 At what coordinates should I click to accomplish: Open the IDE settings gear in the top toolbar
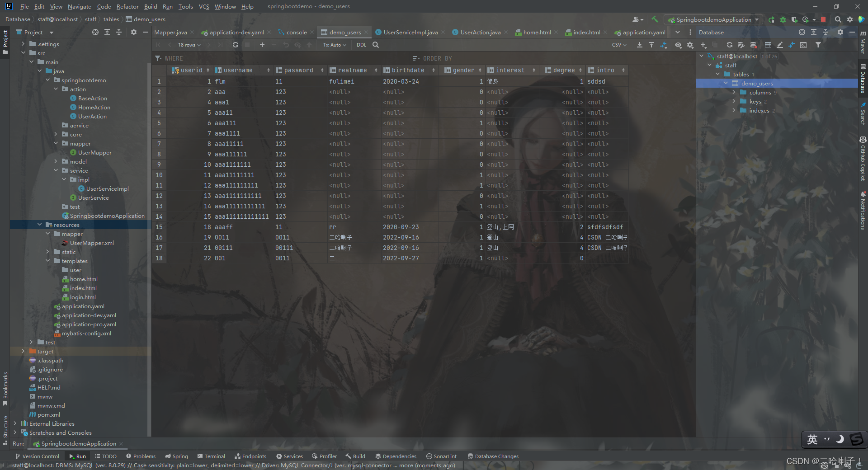pos(850,19)
